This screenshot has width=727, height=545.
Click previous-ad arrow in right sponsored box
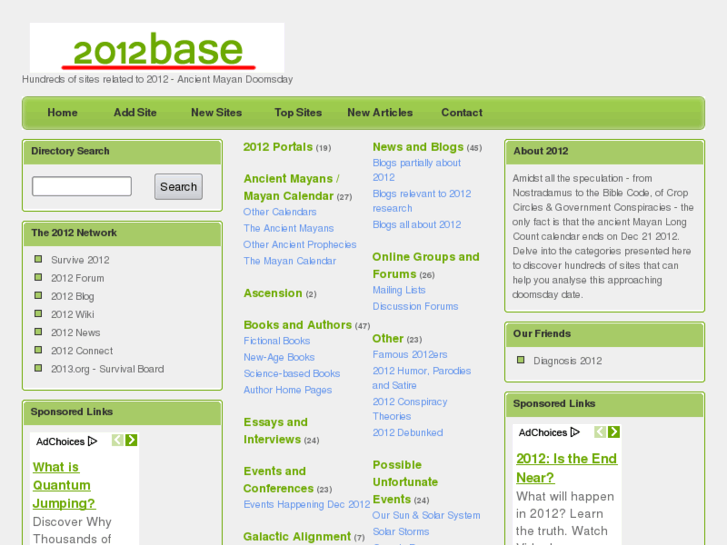point(600,432)
